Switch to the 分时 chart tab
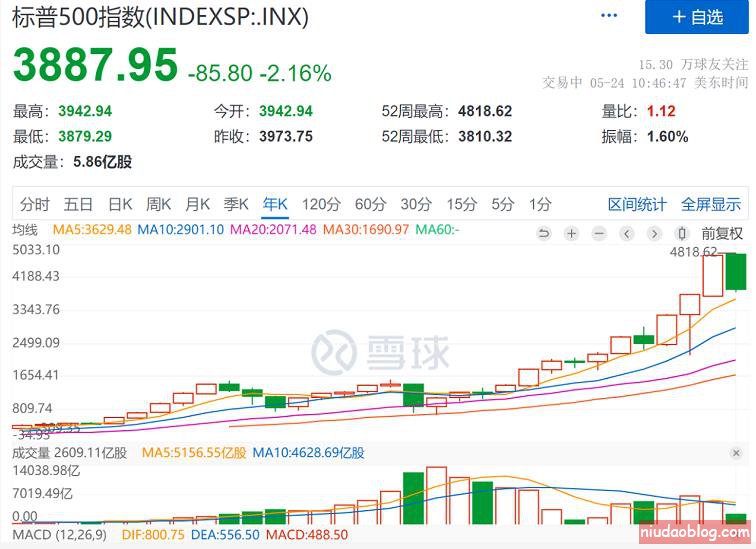 [x=35, y=204]
